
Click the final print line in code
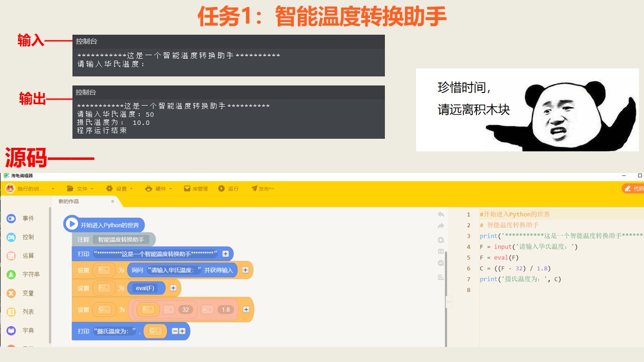(x=520, y=279)
